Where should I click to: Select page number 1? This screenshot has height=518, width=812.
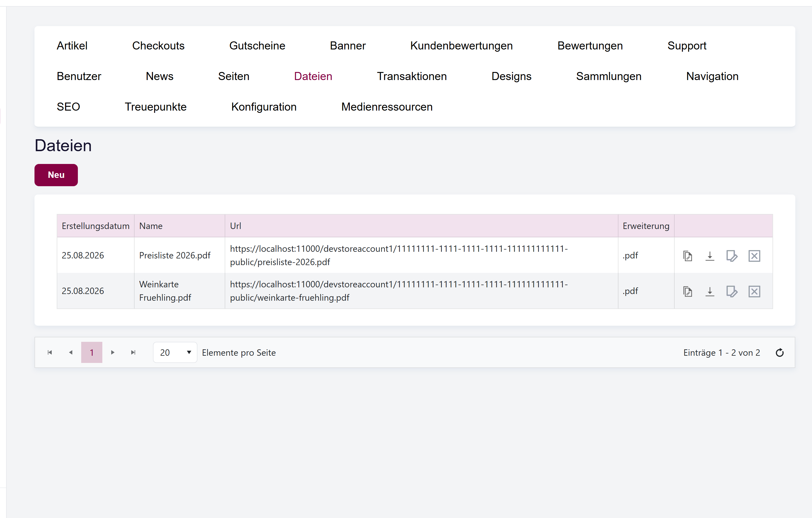pyautogui.click(x=92, y=352)
